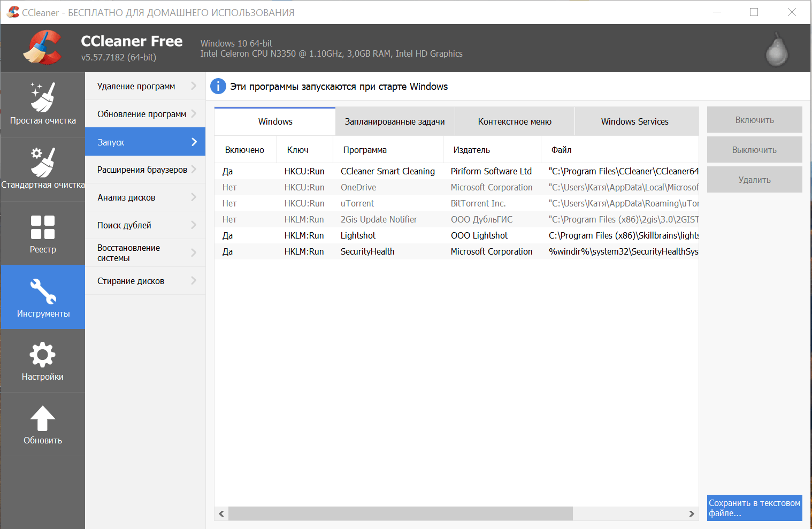Click BitTorrent Inc. publisher cell

(478, 203)
